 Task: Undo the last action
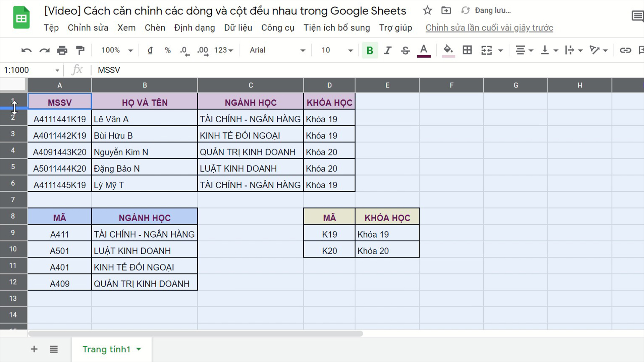(26, 50)
